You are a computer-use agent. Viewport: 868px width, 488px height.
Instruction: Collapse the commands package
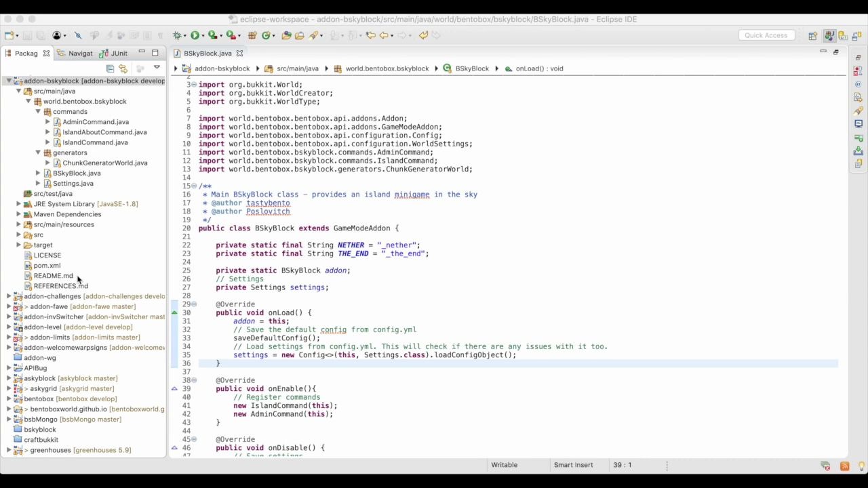(x=38, y=112)
